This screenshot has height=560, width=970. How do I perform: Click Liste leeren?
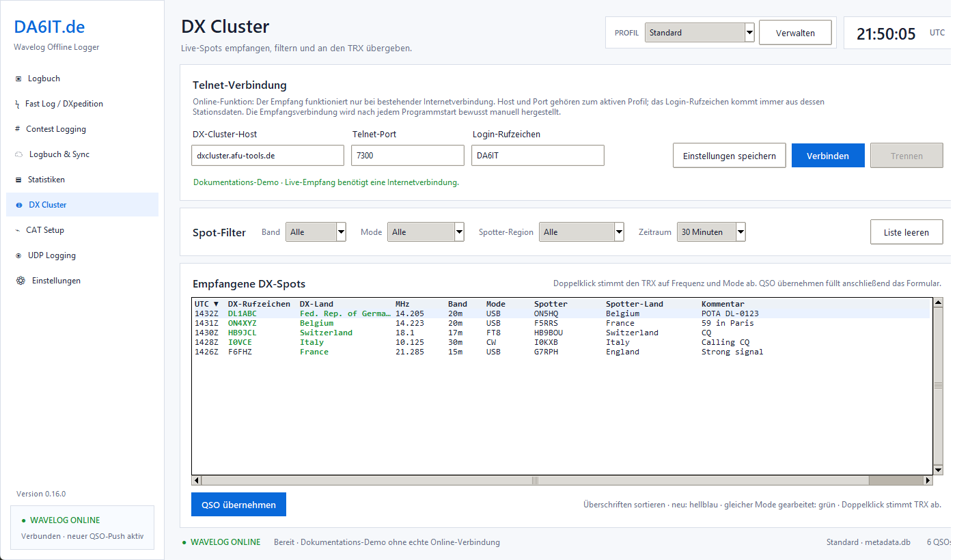tap(906, 232)
